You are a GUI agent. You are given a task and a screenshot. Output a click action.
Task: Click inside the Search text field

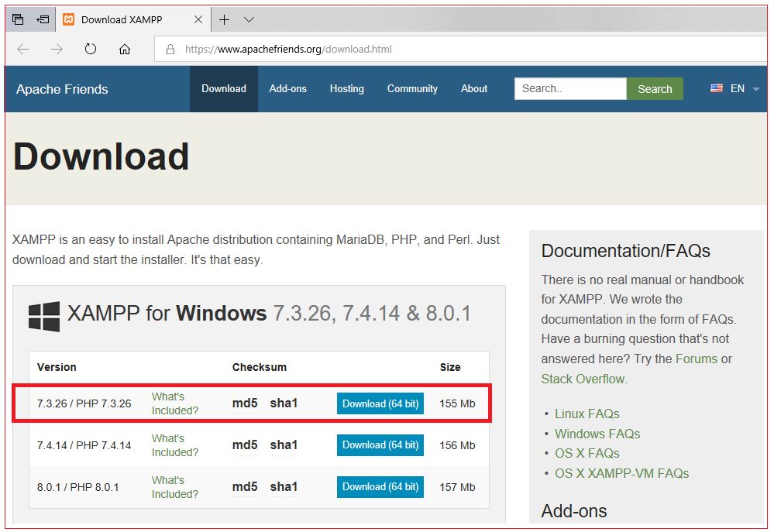pos(569,88)
